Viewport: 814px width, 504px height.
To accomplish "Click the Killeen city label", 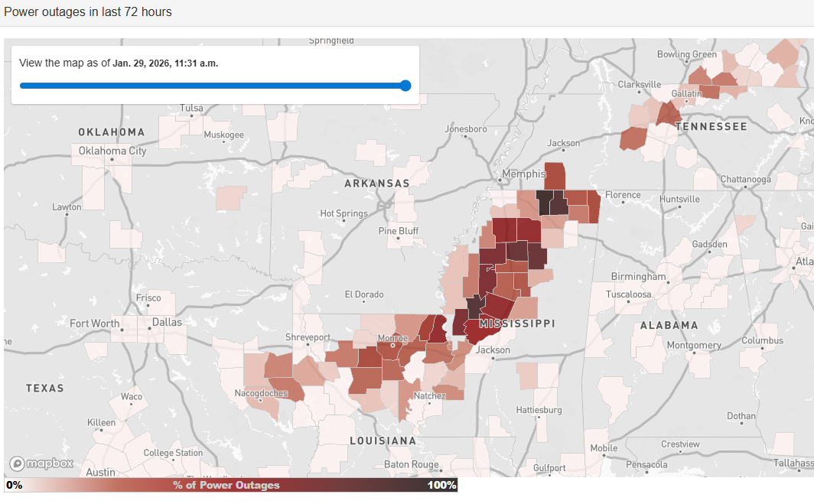I will point(101,422).
